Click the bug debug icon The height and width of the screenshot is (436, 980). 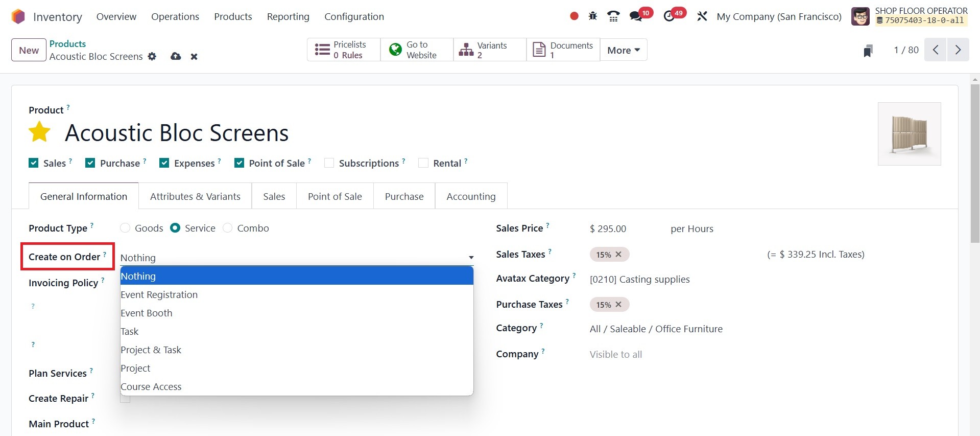pos(592,16)
